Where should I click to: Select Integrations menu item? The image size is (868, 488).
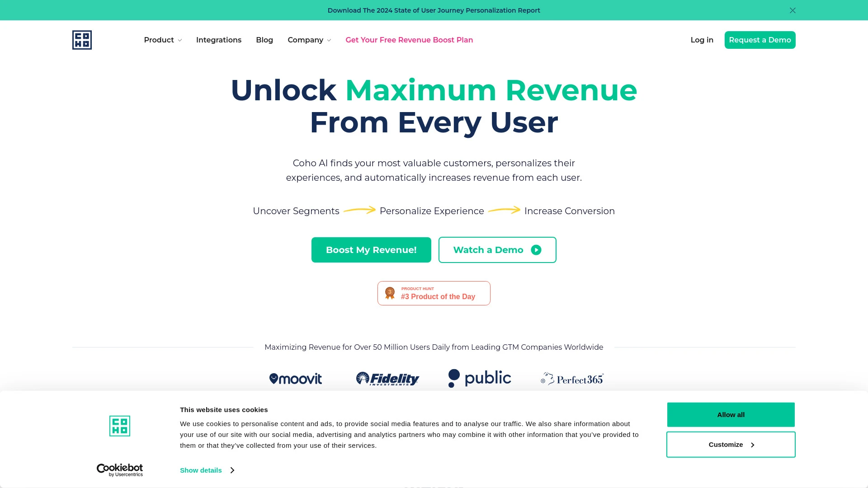click(219, 40)
